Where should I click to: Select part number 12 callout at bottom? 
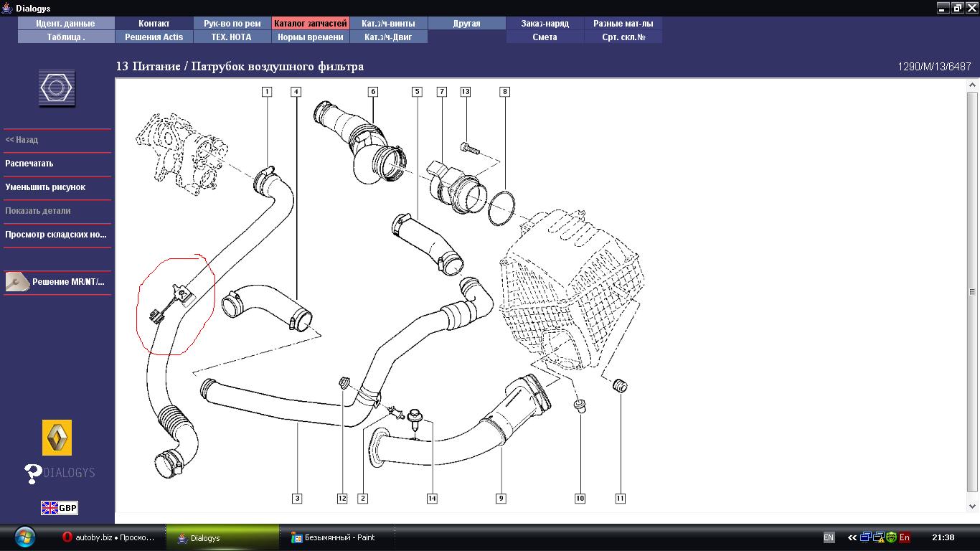coord(342,498)
